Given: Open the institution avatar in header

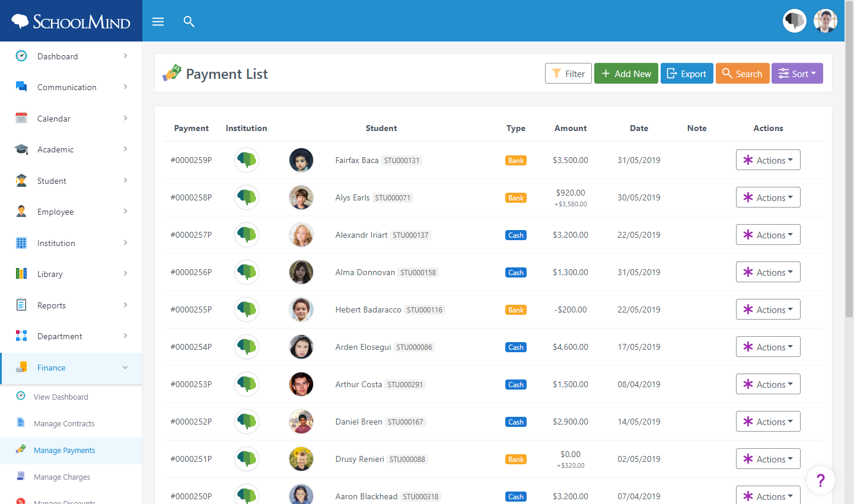Looking at the screenshot, I should 795,21.
